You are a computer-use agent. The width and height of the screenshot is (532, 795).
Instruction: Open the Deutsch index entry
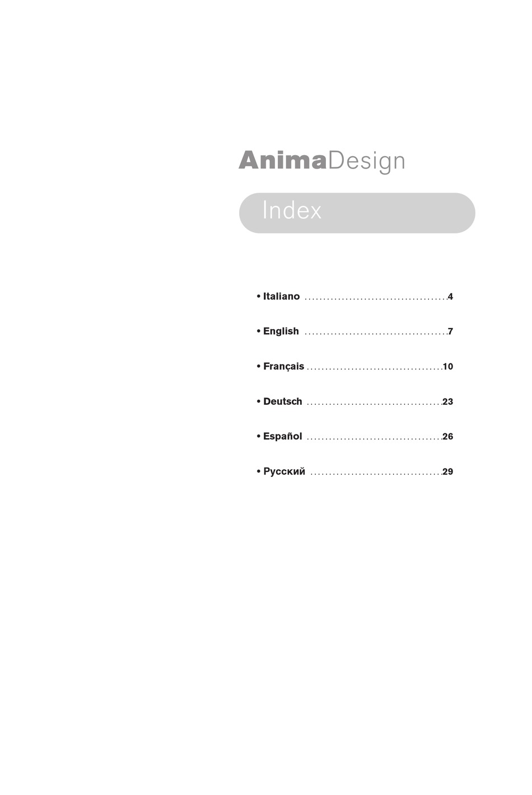(x=282, y=402)
